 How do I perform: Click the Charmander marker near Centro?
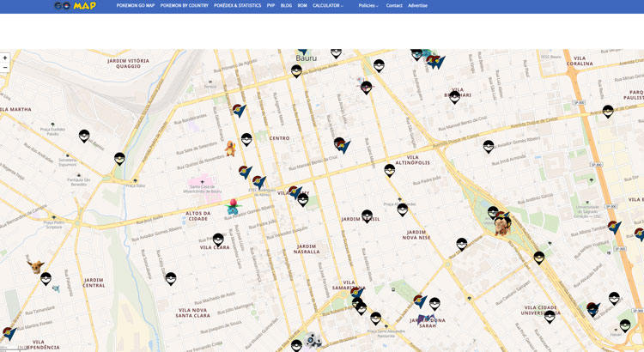pyautogui.click(x=230, y=148)
